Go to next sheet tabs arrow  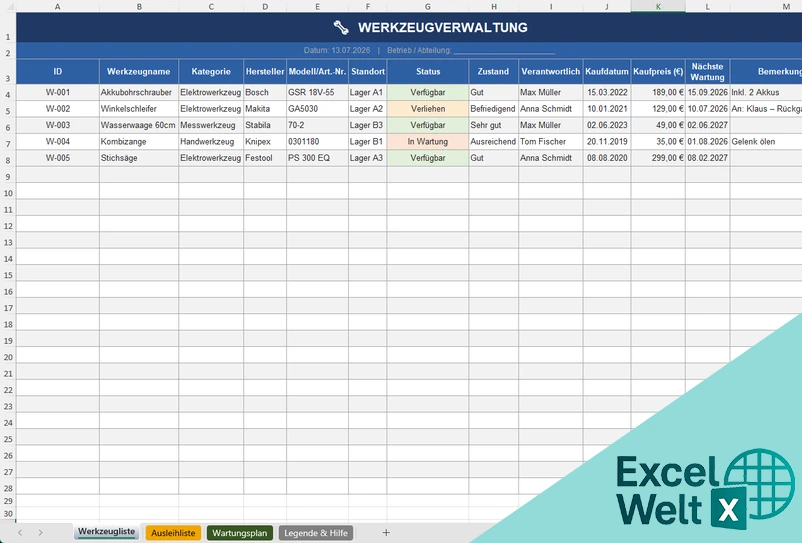(x=40, y=533)
